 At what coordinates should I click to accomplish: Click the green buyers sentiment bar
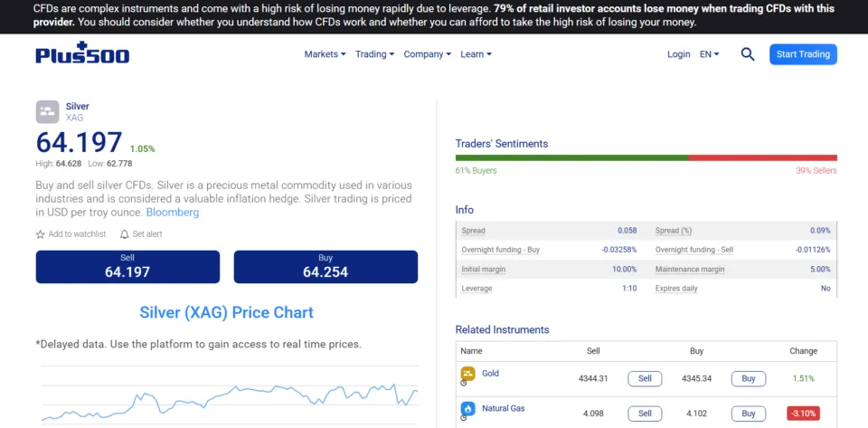click(571, 157)
